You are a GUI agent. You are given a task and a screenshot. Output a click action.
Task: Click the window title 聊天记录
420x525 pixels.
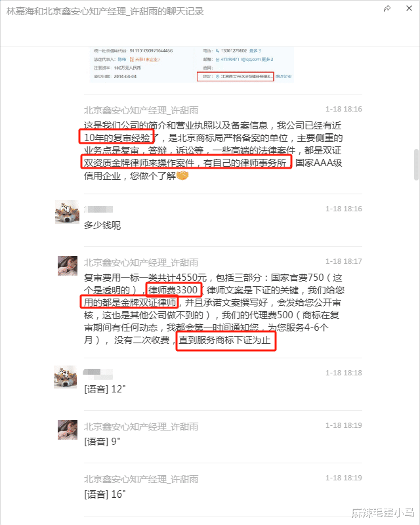click(186, 11)
